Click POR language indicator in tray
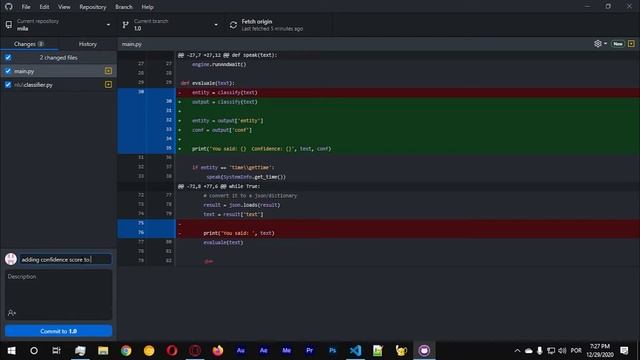The width and height of the screenshot is (640, 360). pos(576,351)
